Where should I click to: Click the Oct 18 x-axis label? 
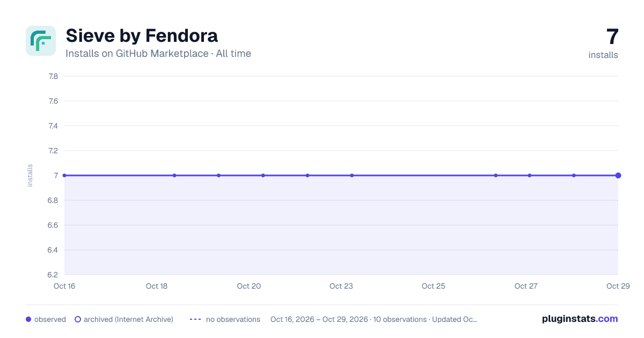tap(157, 286)
